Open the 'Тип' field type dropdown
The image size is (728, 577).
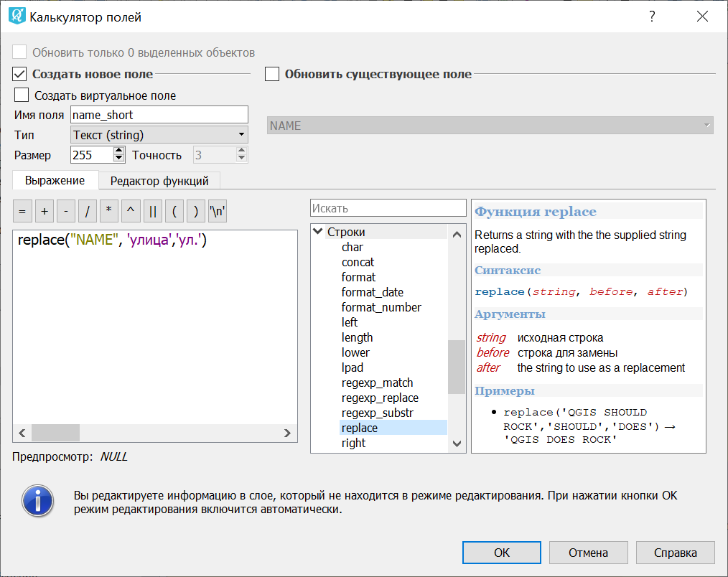point(159,135)
